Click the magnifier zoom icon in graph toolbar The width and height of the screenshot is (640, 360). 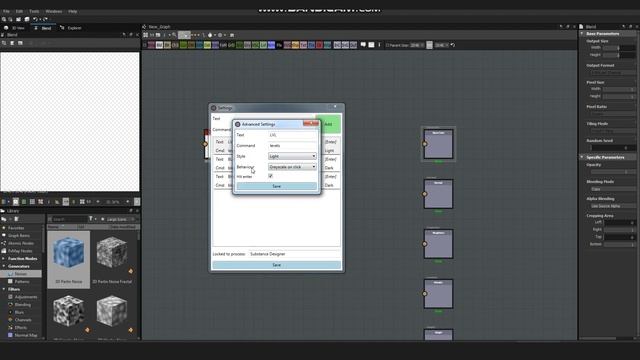[x=174, y=35]
